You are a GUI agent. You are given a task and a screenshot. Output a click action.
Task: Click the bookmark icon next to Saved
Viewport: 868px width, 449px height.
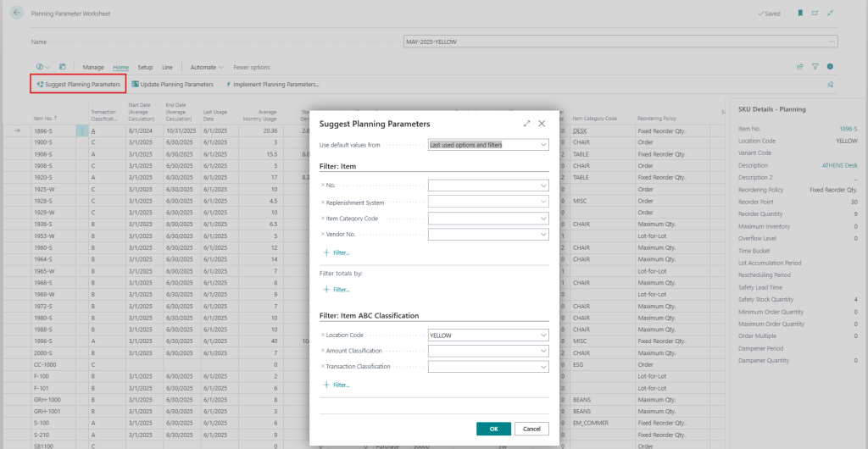tap(799, 14)
